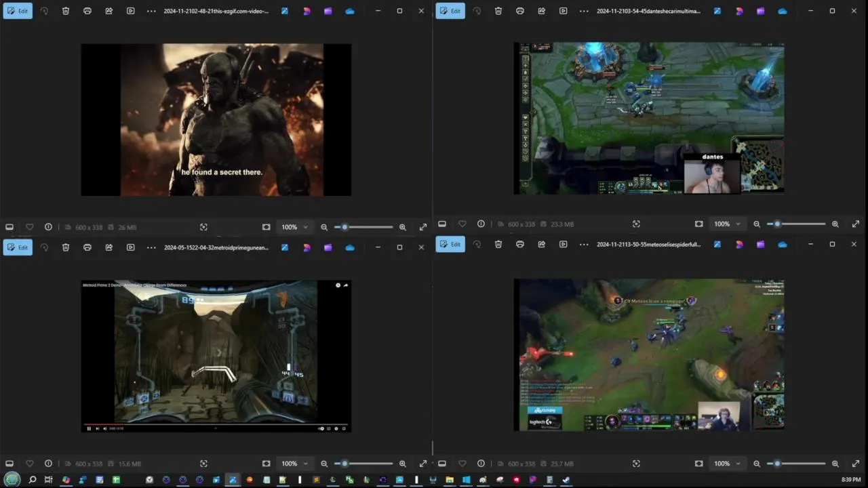Show file info in danteshecarim window
Image resolution: width=868 pixels, height=488 pixels.
481,224
